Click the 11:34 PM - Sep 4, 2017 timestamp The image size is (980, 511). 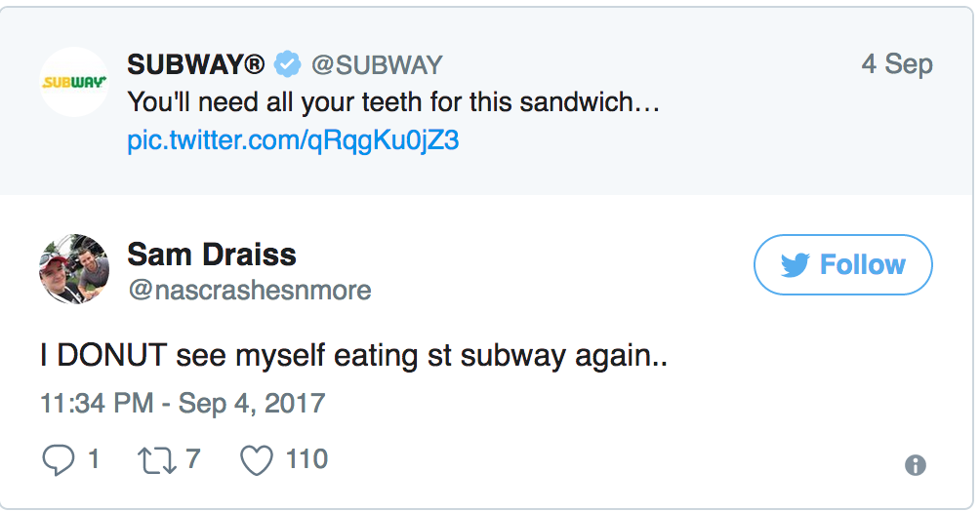click(x=183, y=403)
